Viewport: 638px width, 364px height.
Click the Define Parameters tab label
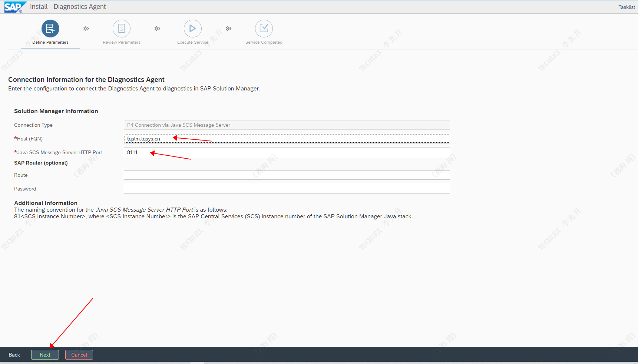50,42
